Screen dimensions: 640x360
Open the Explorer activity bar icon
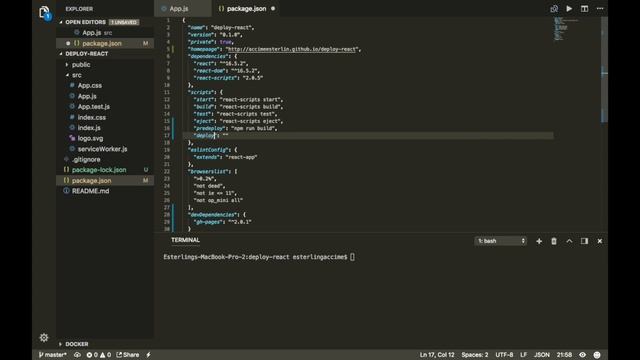click(44, 13)
